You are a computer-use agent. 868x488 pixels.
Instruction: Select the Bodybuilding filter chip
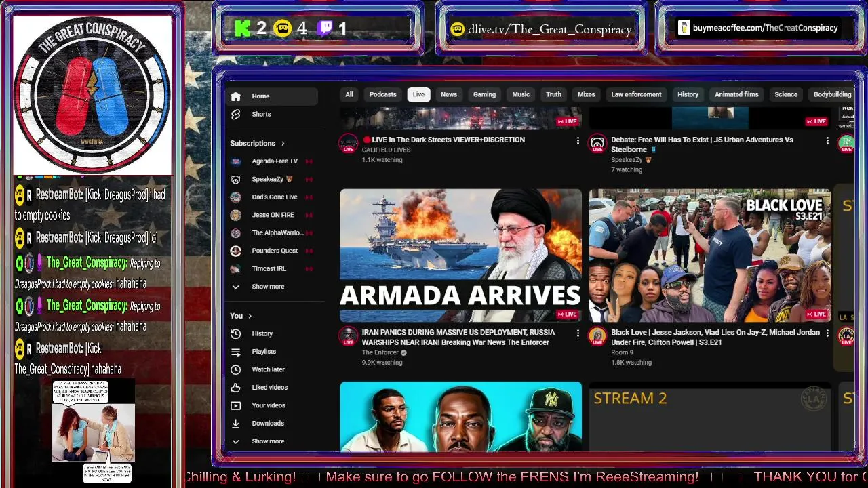pos(832,94)
